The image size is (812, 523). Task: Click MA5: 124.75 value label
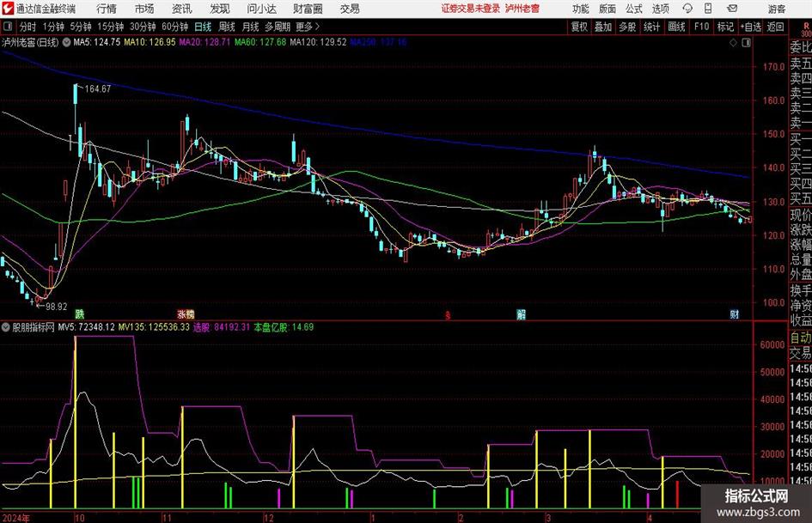[x=97, y=42]
